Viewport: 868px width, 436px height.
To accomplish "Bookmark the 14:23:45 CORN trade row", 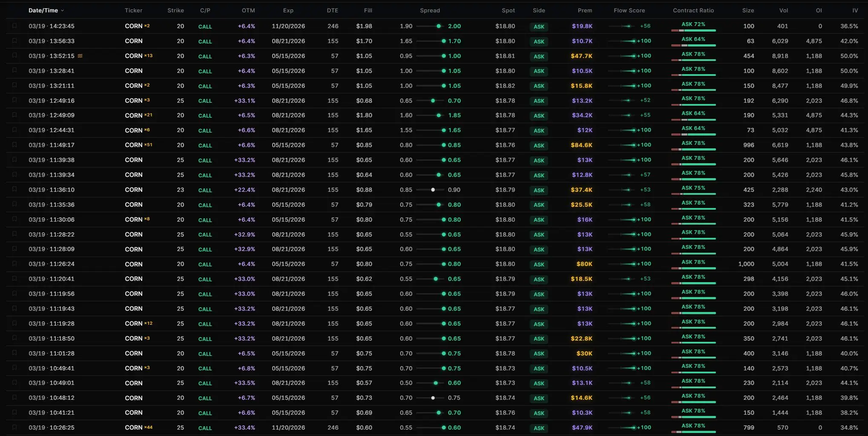I will click(14, 26).
